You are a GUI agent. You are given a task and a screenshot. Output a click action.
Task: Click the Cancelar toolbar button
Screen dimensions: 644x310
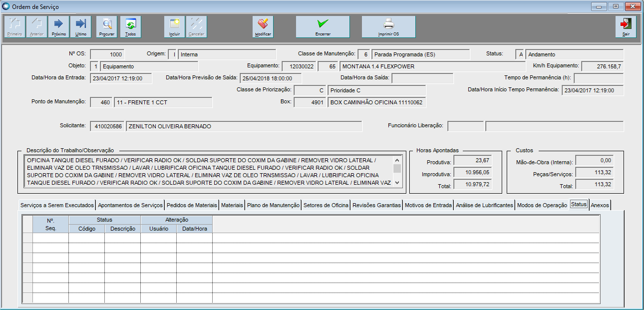pos(197,27)
